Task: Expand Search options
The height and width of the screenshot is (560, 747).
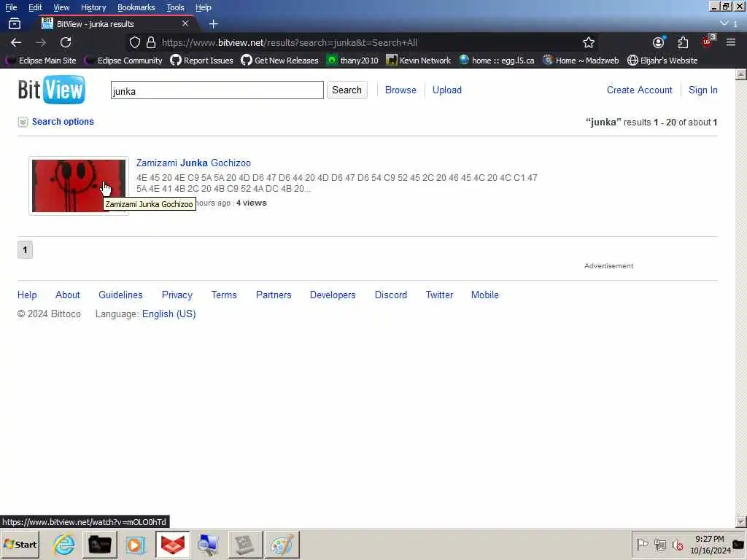Action: [x=63, y=122]
